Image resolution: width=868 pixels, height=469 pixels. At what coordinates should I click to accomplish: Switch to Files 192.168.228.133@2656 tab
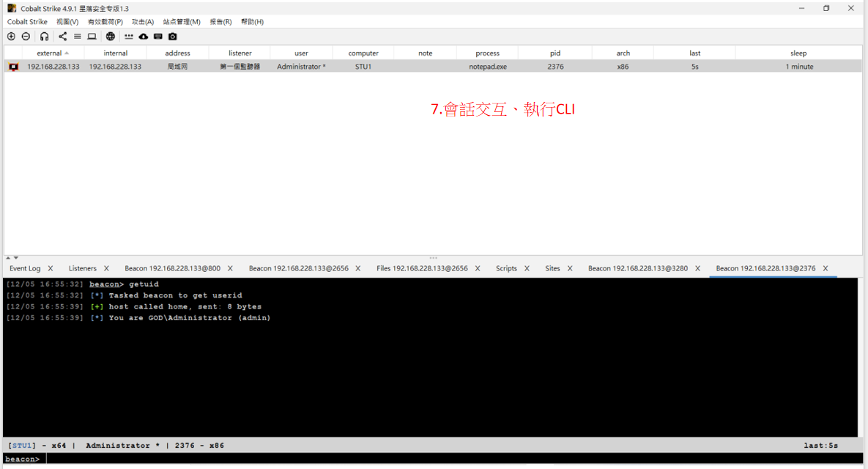(x=423, y=268)
